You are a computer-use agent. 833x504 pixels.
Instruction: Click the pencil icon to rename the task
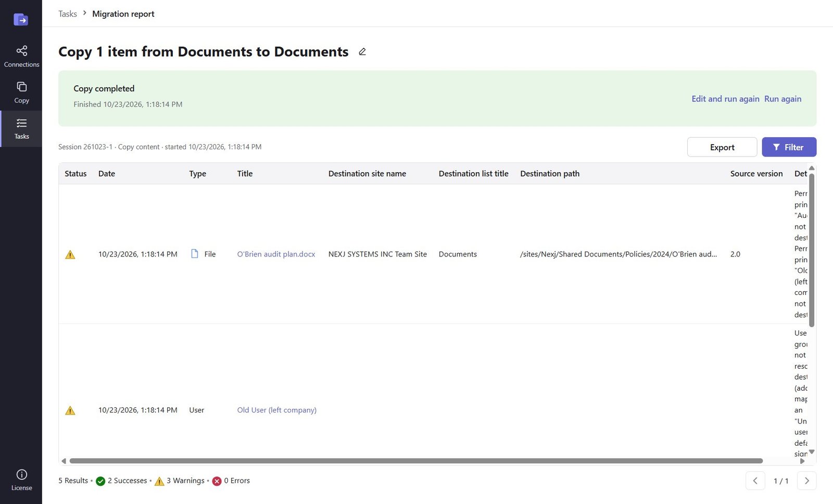(362, 51)
